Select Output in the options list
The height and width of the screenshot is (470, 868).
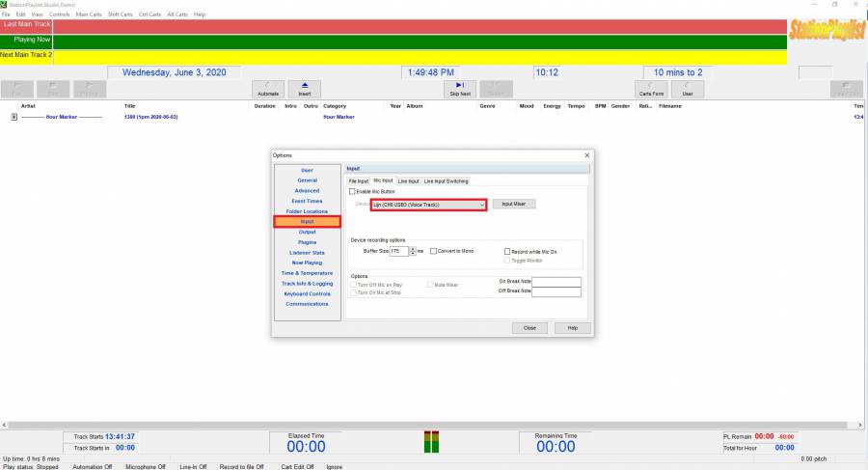point(307,232)
